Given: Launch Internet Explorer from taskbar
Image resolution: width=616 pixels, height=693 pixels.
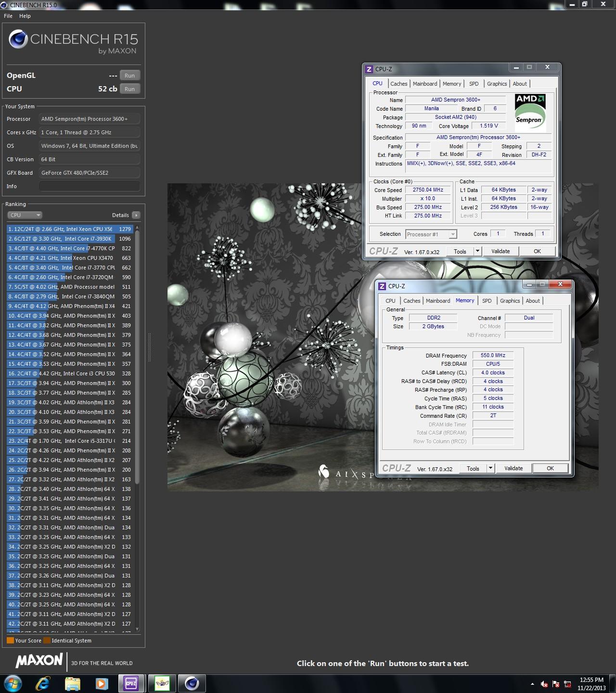Looking at the screenshot, I should (43, 683).
